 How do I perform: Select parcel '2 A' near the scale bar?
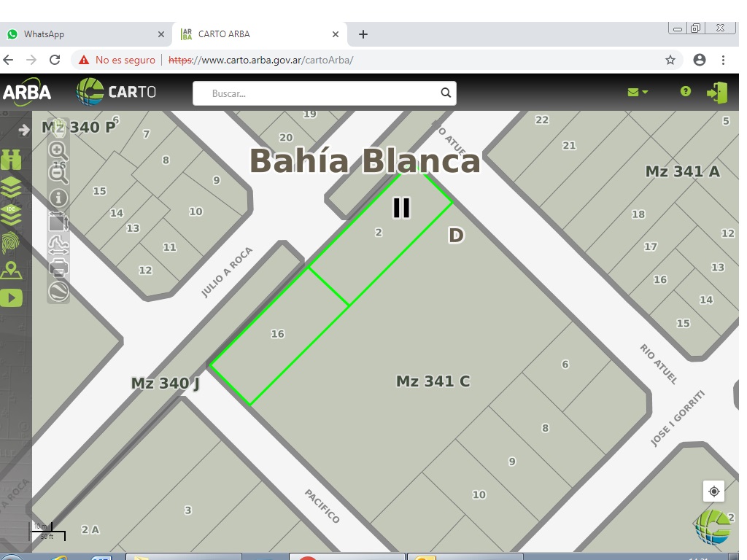point(90,529)
